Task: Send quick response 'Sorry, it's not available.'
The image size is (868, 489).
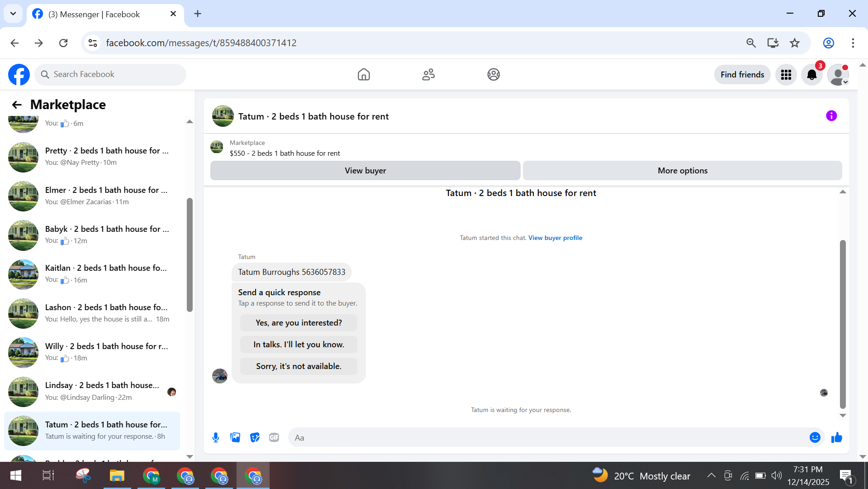Action: point(299,366)
